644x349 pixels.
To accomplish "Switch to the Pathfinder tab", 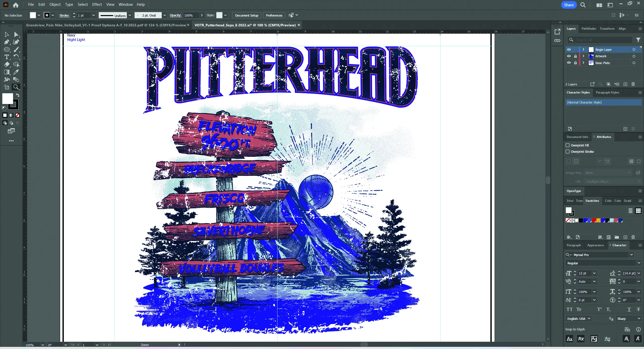I will pyautogui.click(x=589, y=29).
